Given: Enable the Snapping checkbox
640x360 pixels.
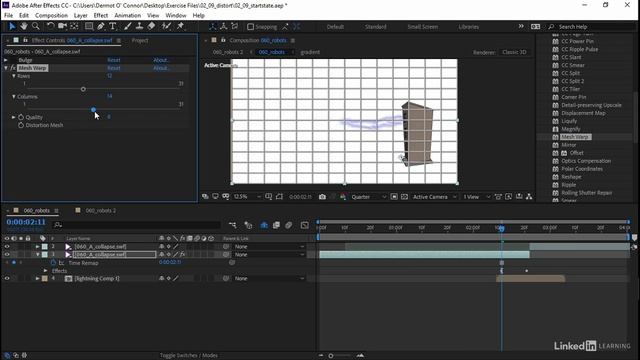Looking at the screenshot, I should (x=250, y=27).
